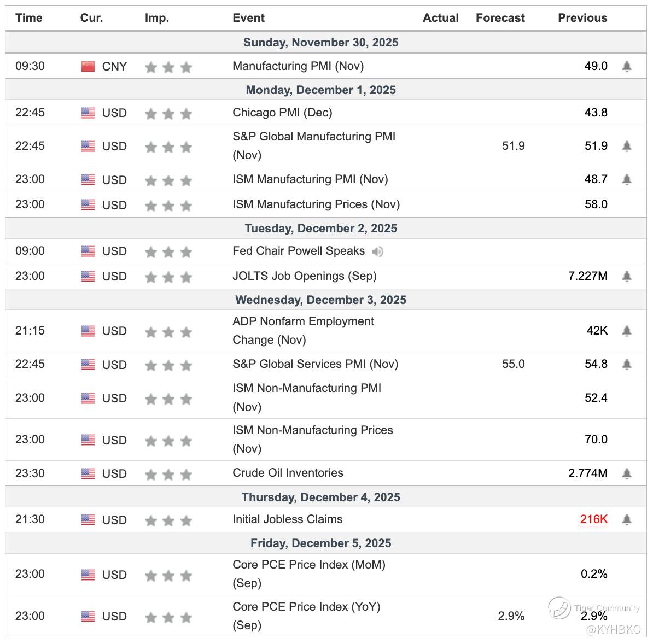Screen dimensions: 653x644
Task: Click the Time column header
Action: pos(29,18)
